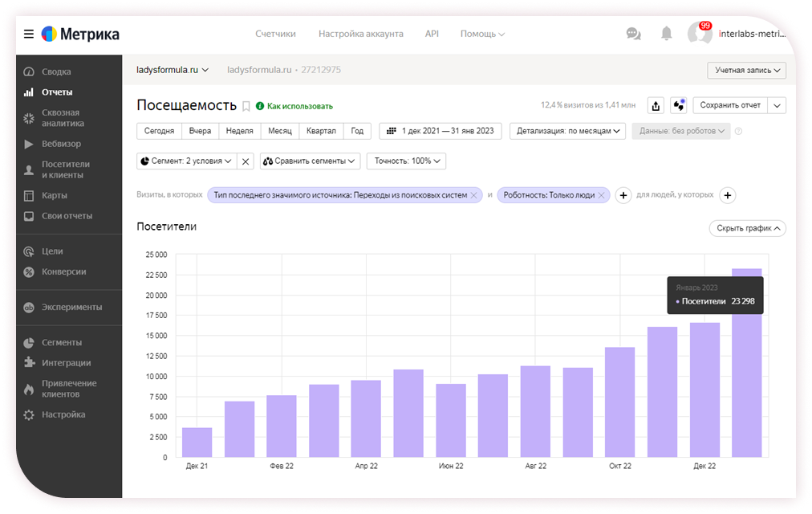The height and width of the screenshot is (514, 812).
Task: Select the Вчера period tab
Action: click(200, 131)
